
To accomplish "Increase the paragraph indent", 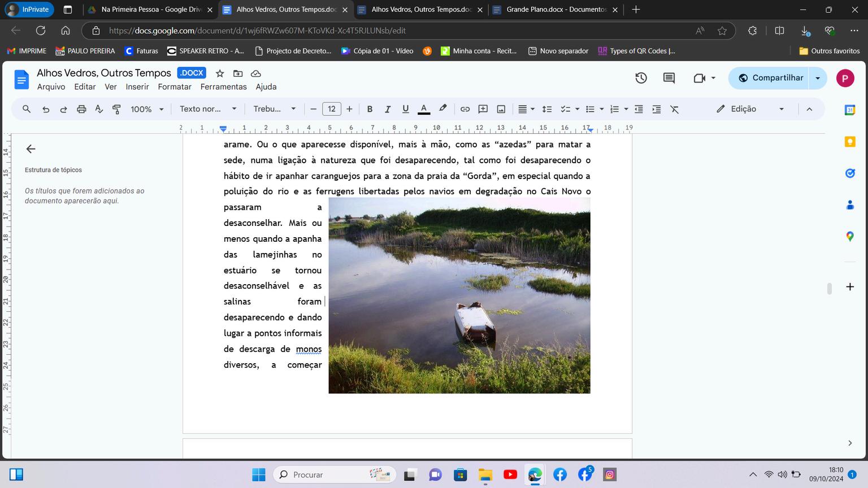I will [657, 109].
